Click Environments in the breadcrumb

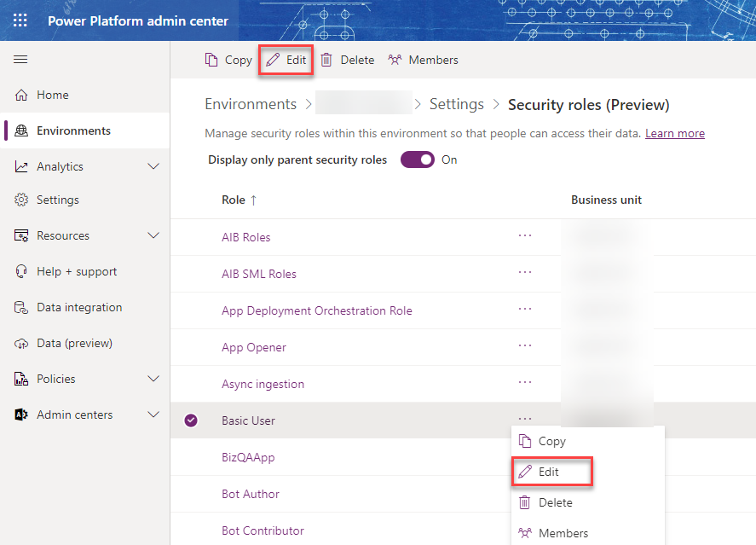(251, 104)
